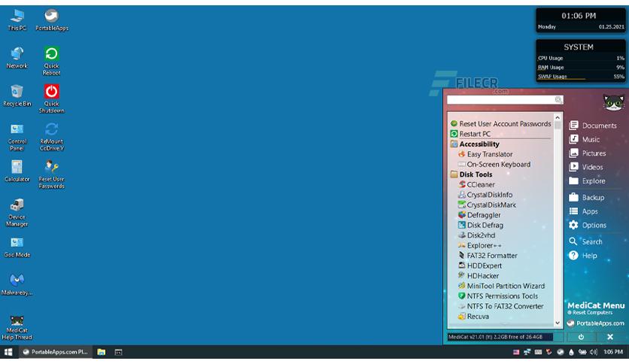Open God Mode desktop icon
This screenshot has height=364, width=629.
pyautogui.click(x=17, y=247)
